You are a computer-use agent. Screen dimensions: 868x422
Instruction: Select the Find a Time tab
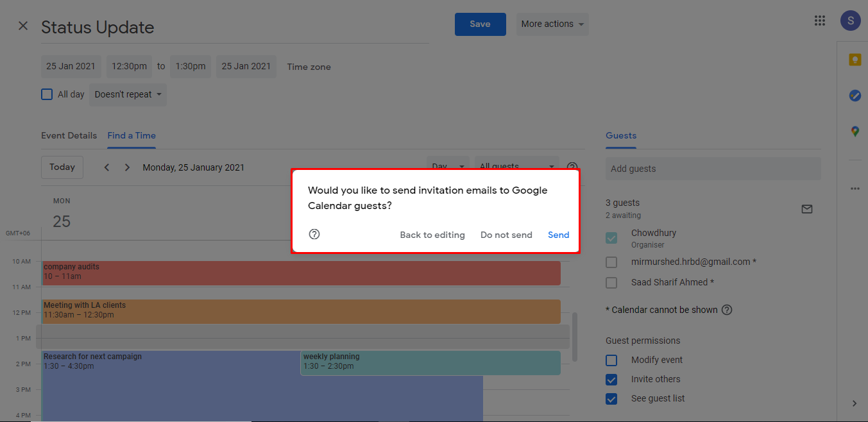pos(132,136)
